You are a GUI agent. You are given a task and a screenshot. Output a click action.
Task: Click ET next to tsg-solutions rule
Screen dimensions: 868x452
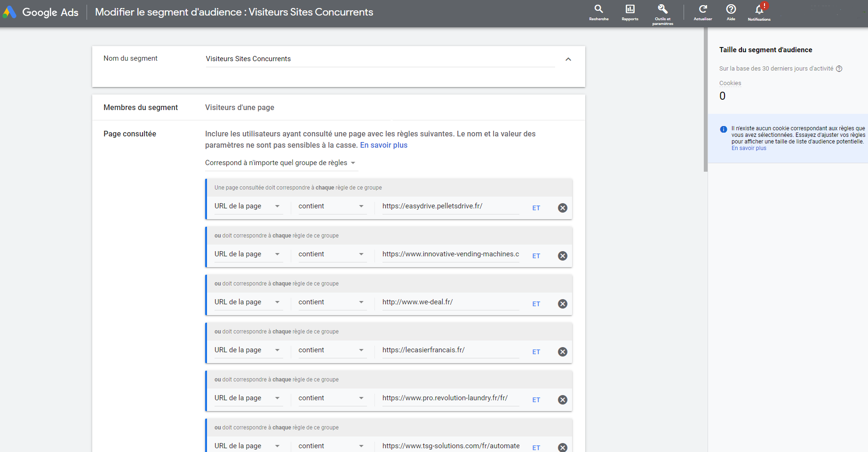536,448
